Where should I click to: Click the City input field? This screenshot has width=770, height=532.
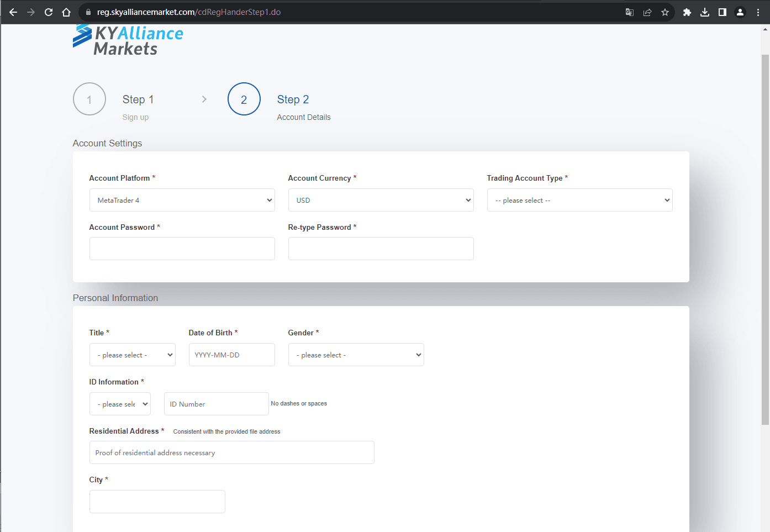click(157, 502)
